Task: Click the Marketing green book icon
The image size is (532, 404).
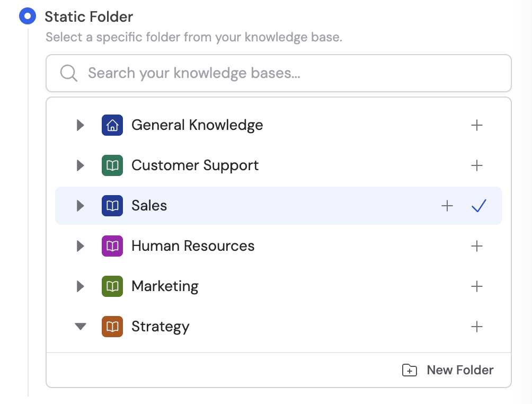Action: coord(112,286)
